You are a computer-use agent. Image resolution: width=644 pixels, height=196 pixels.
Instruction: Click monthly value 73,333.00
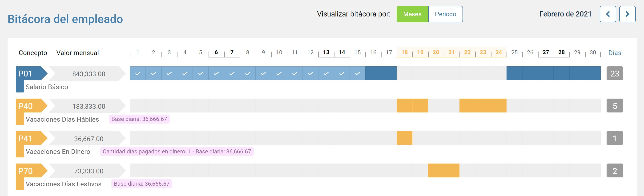[89, 171]
